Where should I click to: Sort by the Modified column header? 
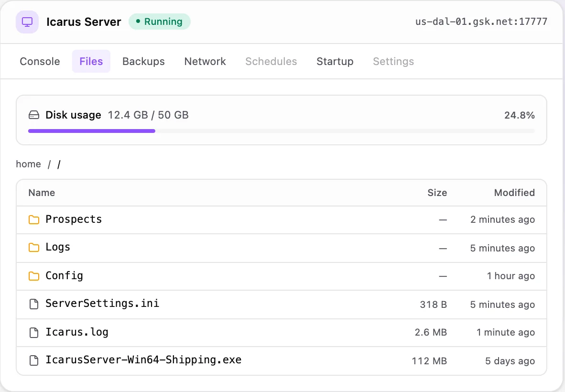[x=514, y=193]
